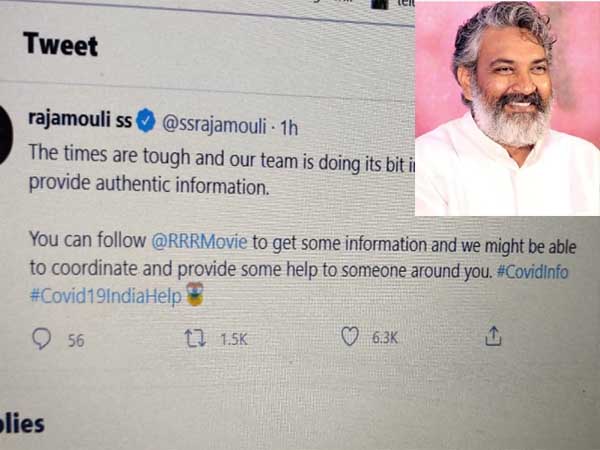Open the @RRRMovie mention link
The height and width of the screenshot is (450, 600).
tap(199, 242)
